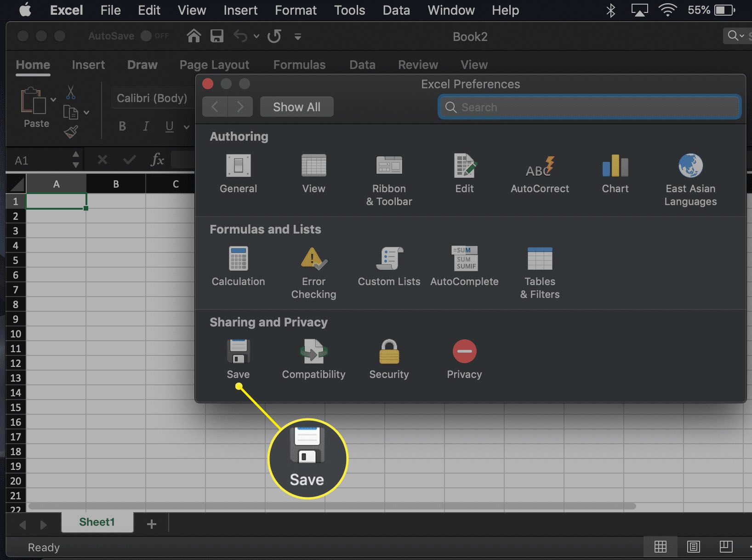Open View preferences pane

pyautogui.click(x=313, y=174)
